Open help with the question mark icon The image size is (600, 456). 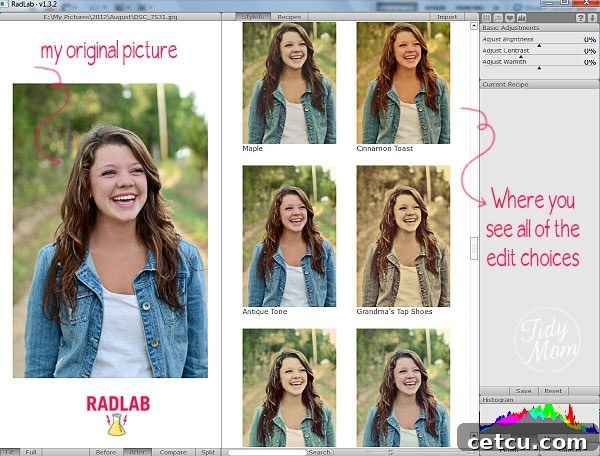(x=581, y=18)
